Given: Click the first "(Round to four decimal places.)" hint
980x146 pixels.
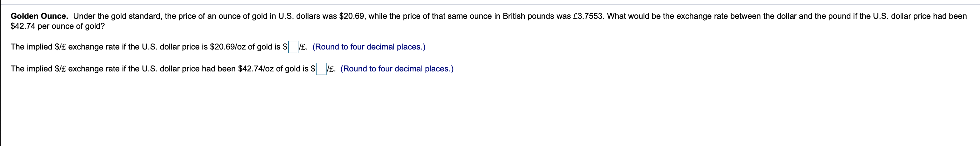Looking at the screenshot, I should [x=369, y=47].
